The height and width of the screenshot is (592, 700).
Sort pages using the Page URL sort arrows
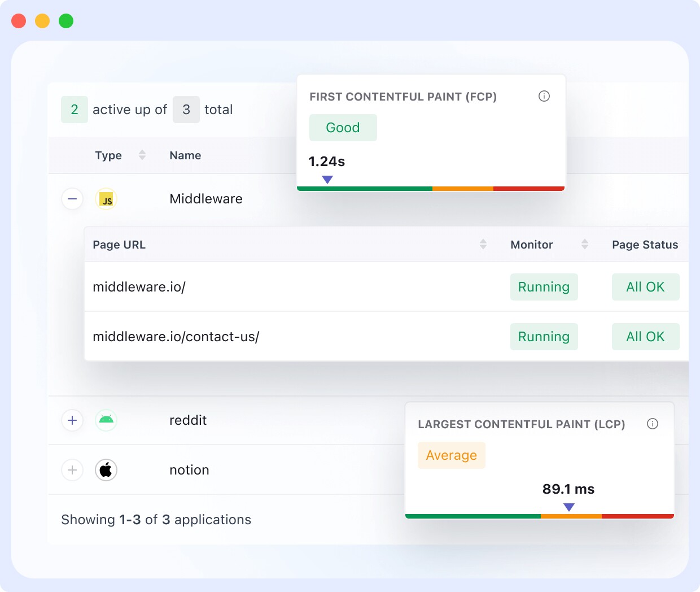[483, 244]
